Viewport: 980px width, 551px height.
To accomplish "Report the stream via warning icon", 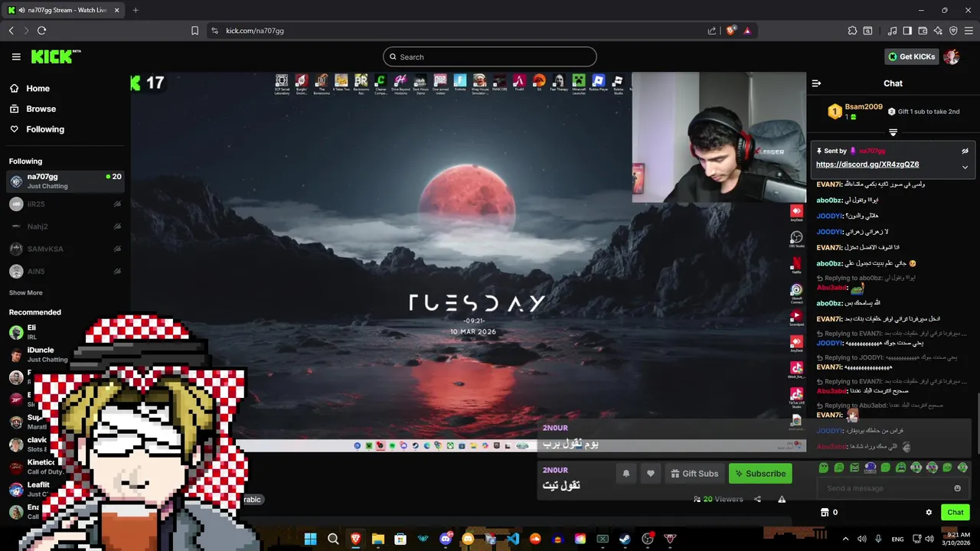I will click(x=782, y=499).
